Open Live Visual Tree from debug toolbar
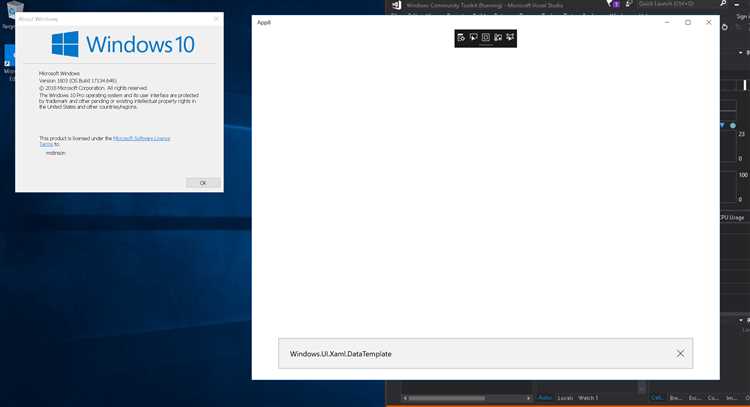 click(x=461, y=37)
